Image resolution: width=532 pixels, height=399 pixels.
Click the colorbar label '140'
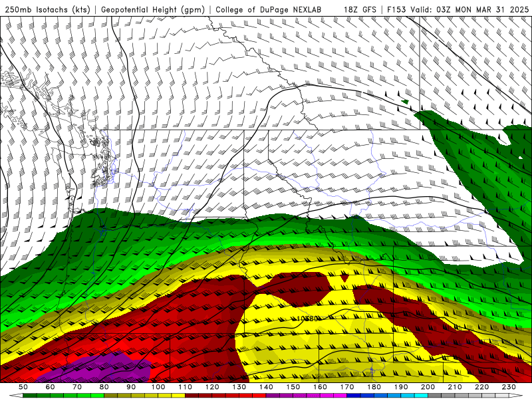coord(266,387)
